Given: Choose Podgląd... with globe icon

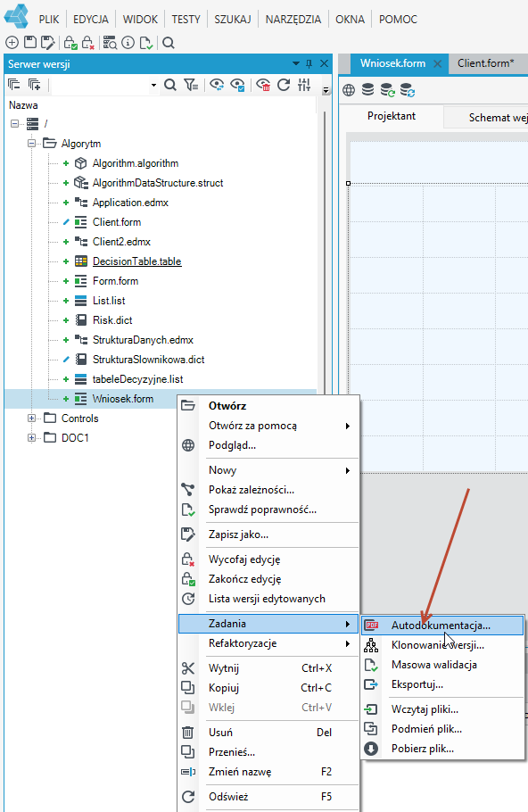Looking at the screenshot, I should (268, 445).
